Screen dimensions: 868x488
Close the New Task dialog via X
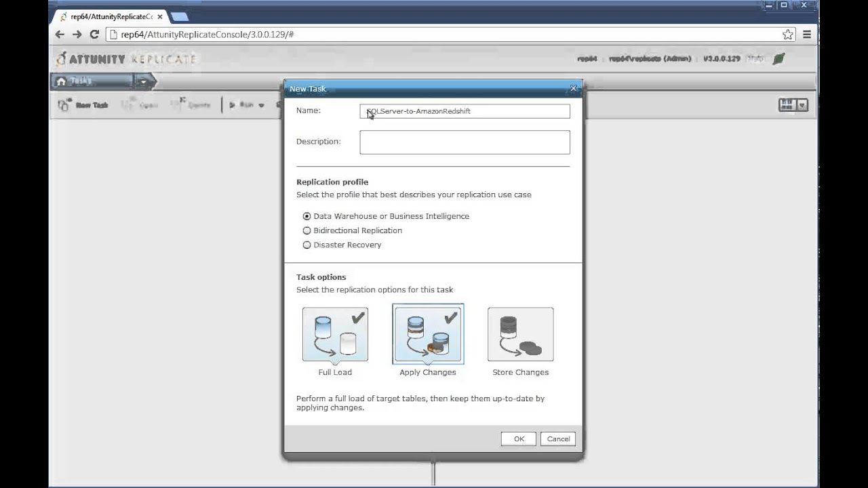coord(573,88)
